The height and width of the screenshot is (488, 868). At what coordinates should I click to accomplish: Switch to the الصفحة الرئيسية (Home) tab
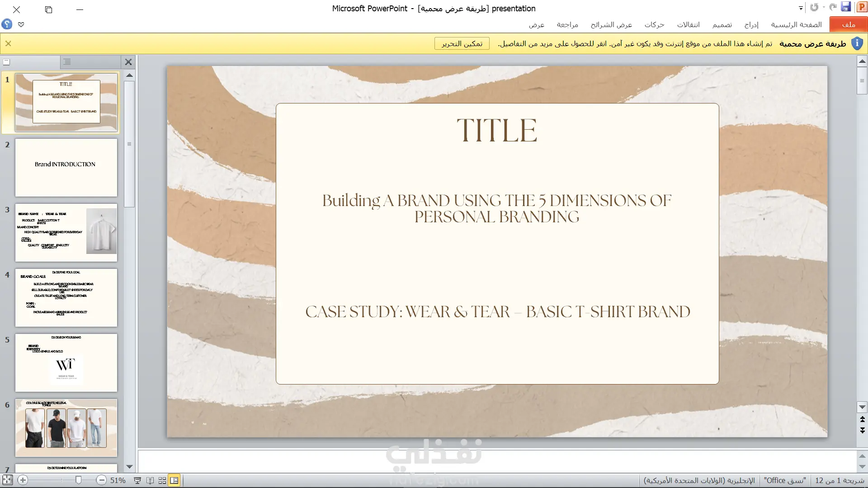pos(796,24)
